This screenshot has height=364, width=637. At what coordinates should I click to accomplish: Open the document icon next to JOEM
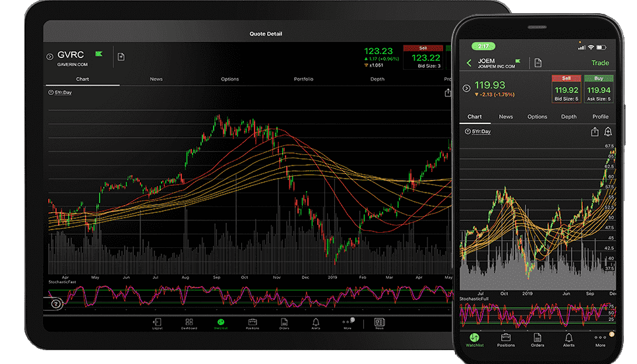[x=538, y=63]
